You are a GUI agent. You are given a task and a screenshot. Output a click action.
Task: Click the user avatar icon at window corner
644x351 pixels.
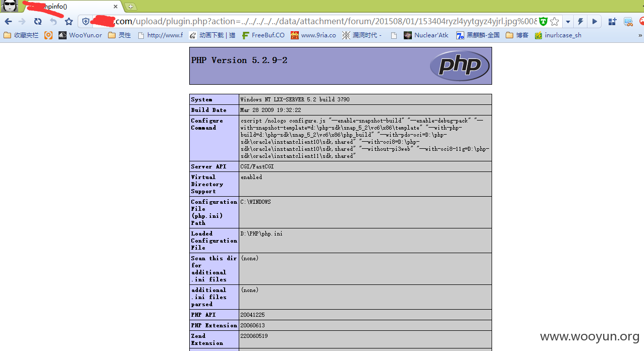click(10, 6)
